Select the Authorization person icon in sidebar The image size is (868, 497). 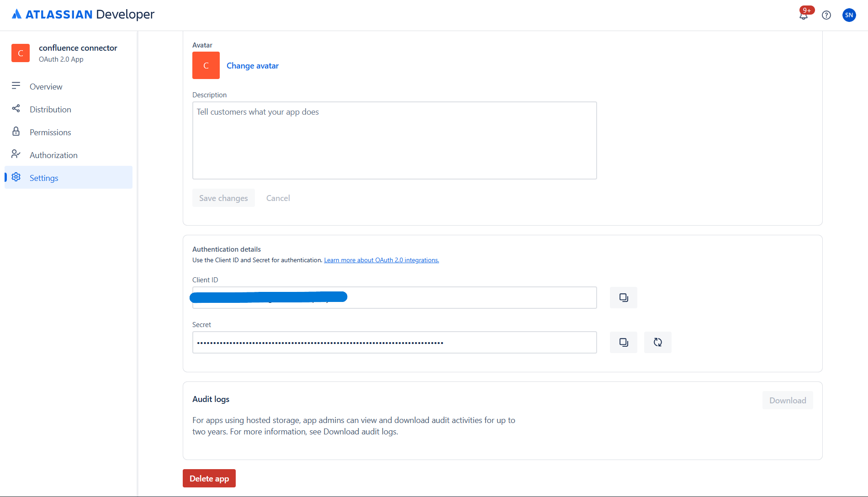pos(16,154)
